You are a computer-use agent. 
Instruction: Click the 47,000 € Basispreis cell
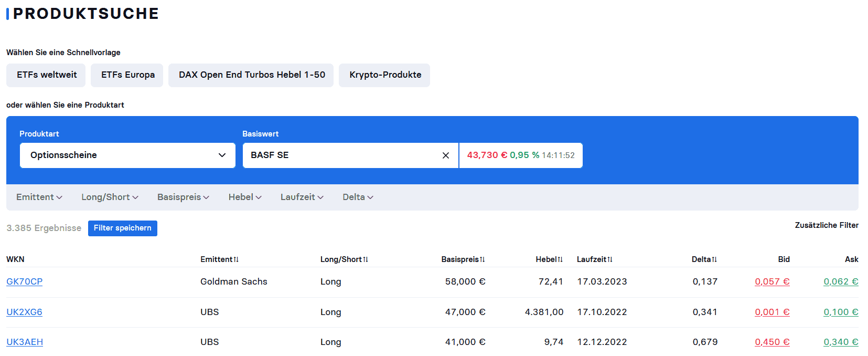pos(465,312)
